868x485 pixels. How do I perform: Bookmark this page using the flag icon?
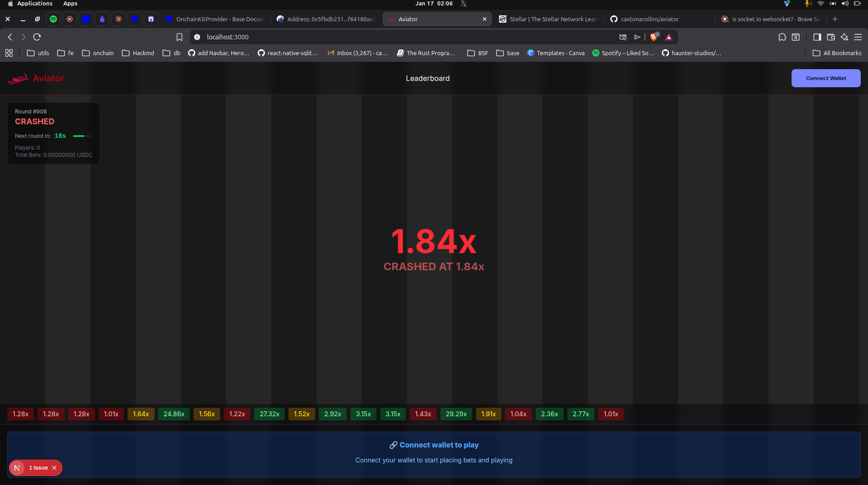[179, 37]
